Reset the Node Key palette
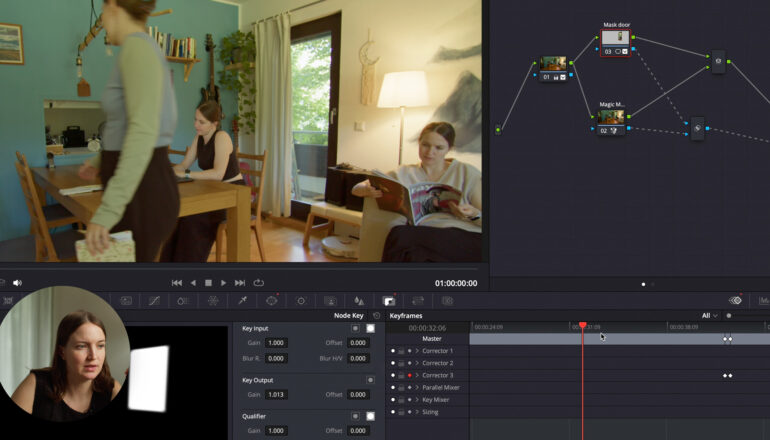The image size is (770, 440). 377,316
